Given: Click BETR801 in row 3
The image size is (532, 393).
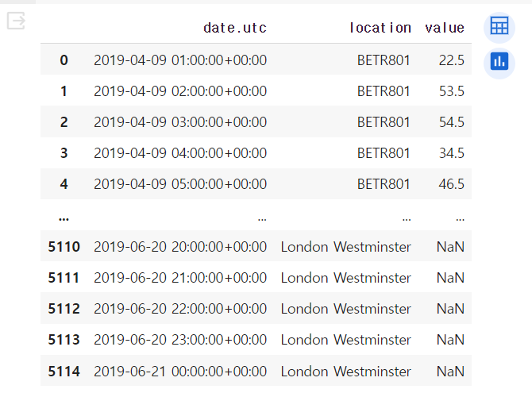Looking at the screenshot, I should [x=384, y=152].
